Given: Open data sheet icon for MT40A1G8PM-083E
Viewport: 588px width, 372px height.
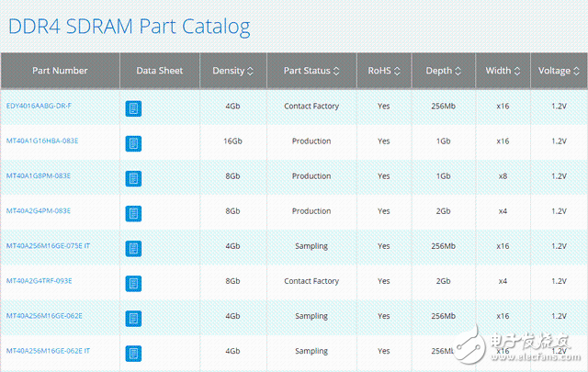Looking at the screenshot, I should (x=133, y=177).
